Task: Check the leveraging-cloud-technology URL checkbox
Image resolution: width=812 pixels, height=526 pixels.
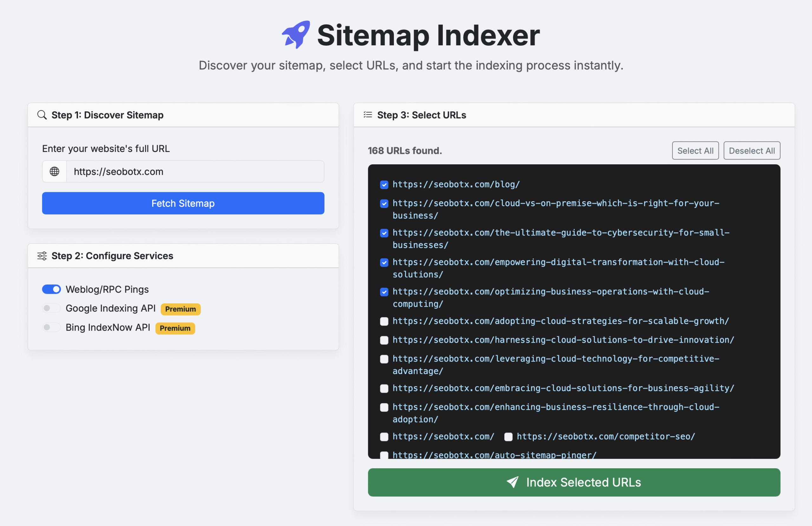Action: [384, 359]
